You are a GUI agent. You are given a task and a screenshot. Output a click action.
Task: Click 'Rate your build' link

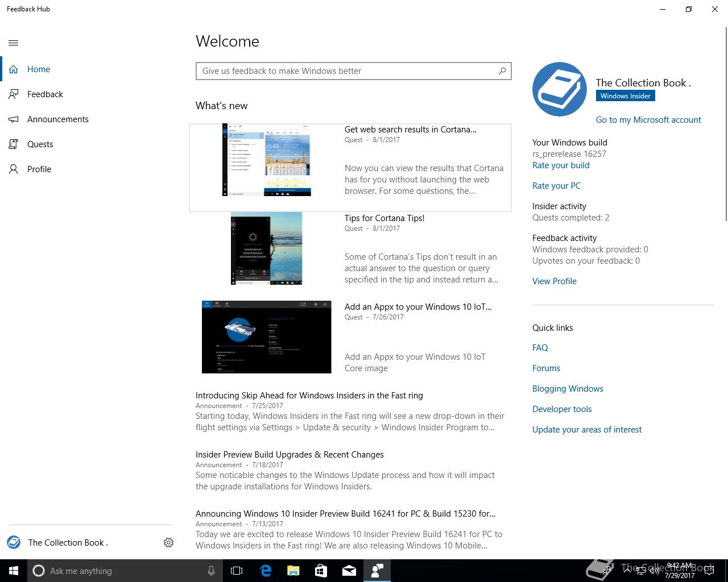click(561, 165)
